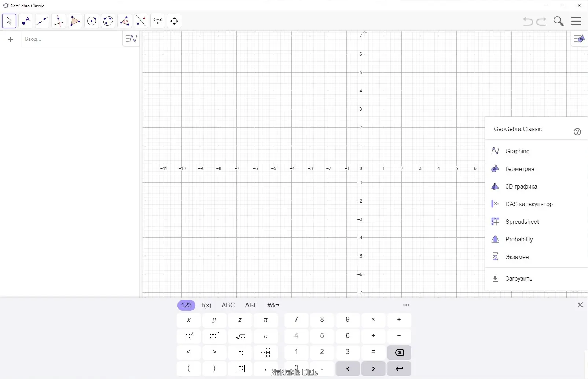The image size is (588, 379).
Task: Open CAS калькулятор perspective
Action: click(x=536, y=204)
